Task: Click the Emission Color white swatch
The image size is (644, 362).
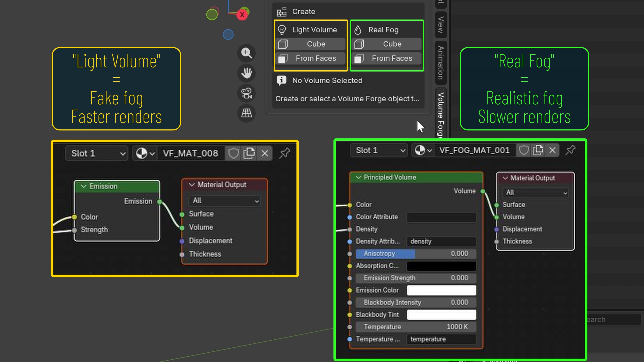Action: click(x=441, y=290)
